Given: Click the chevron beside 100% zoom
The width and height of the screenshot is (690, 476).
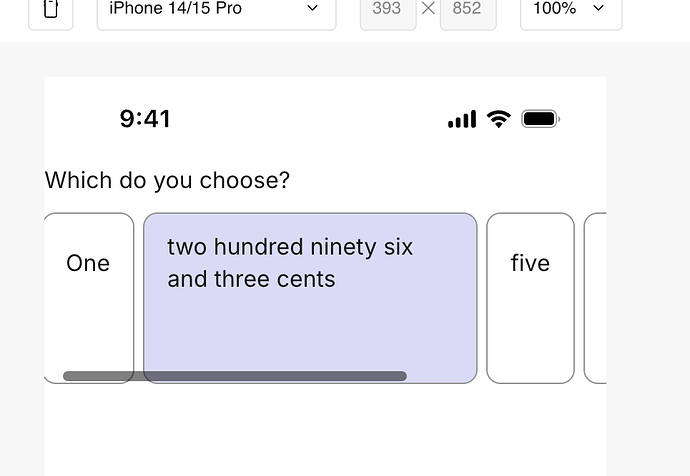Looking at the screenshot, I should point(598,8).
